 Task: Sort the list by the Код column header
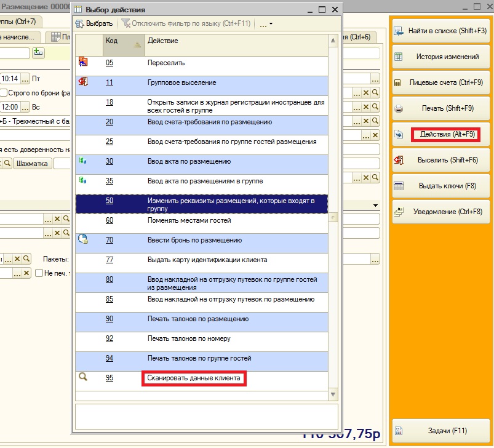point(124,45)
